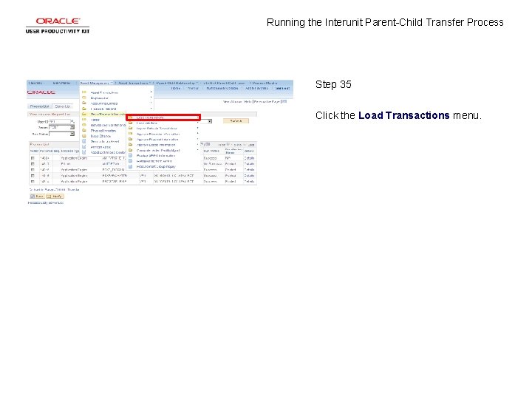
Task: Open Favorites in the navigation bar
Action: (36, 83)
